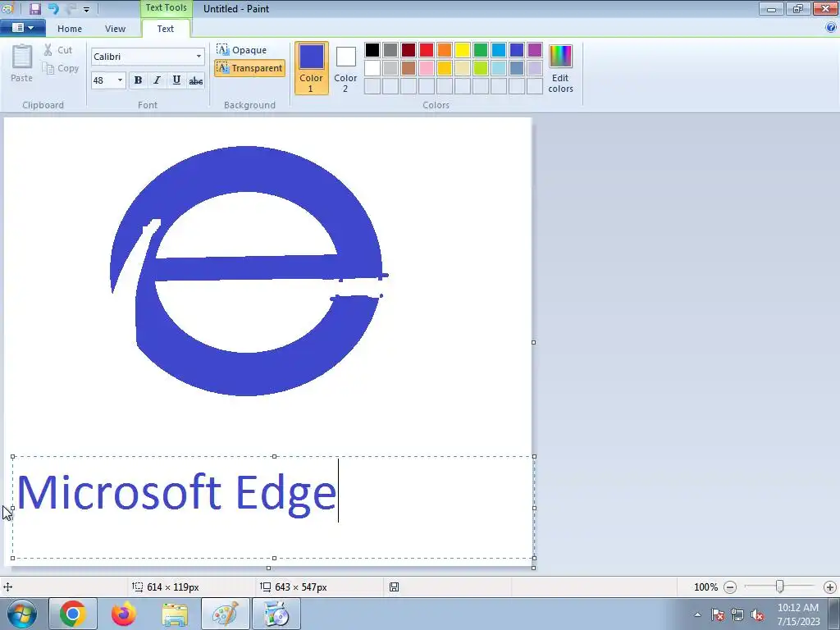Pick the turquoise color swatch
840x630 pixels.
(499, 50)
